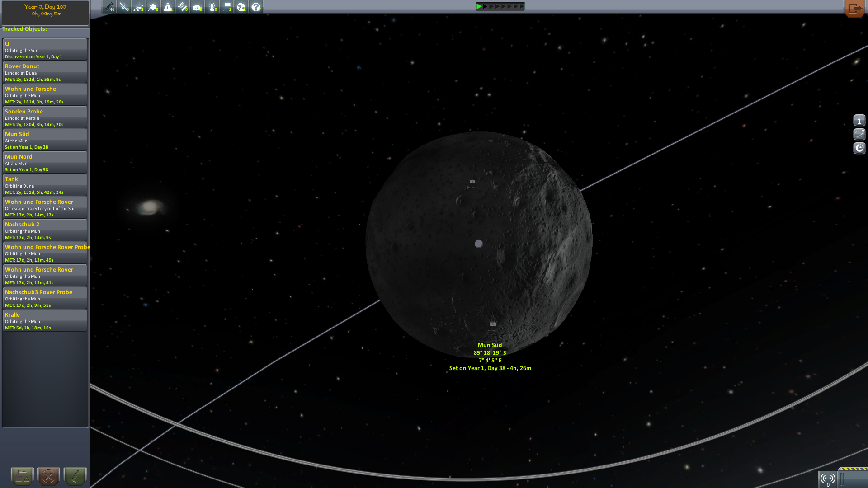Select the Kralle vessel entry
This screenshot has height=488, width=868.
point(45,321)
